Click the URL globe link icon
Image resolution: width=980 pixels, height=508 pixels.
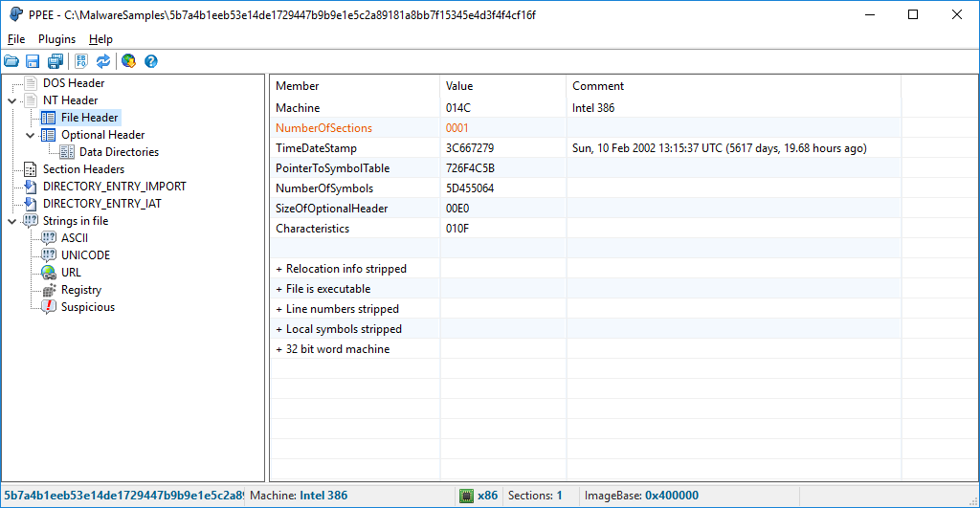click(x=48, y=273)
